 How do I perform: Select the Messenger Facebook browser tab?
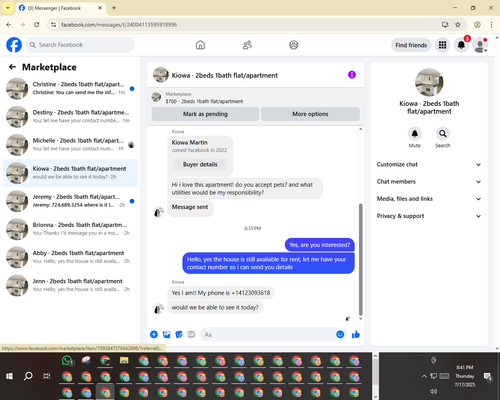point(60,8)
